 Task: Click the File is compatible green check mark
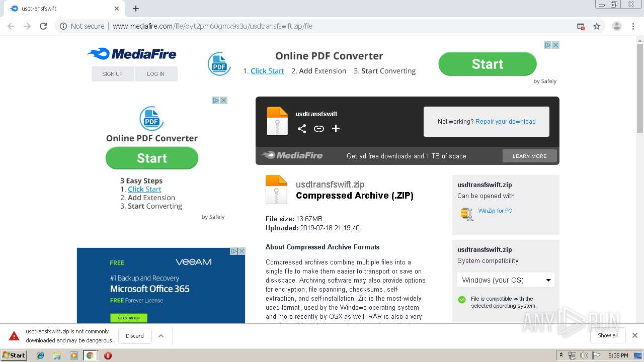[x=462, y=300]
